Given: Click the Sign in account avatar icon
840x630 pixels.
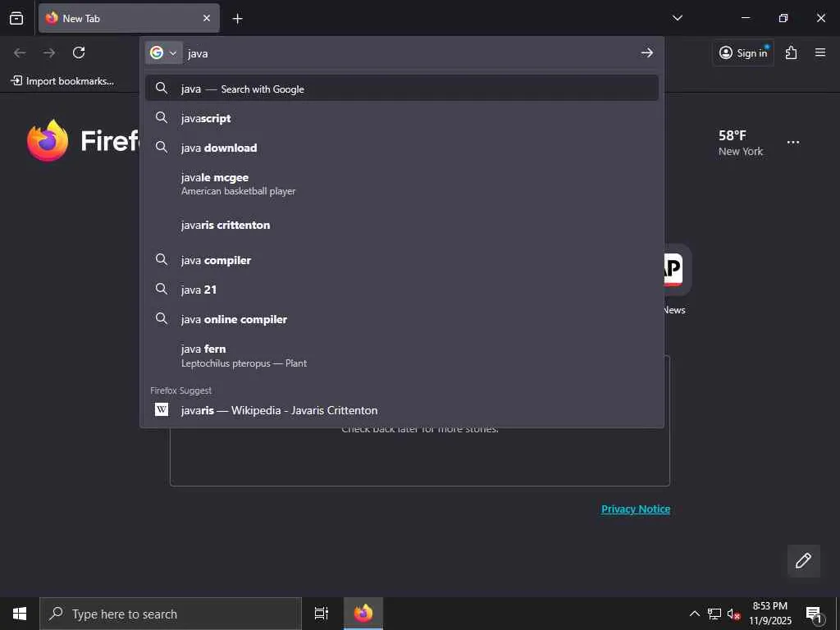Looking at the screenshot, I should (x=725, y=52).
